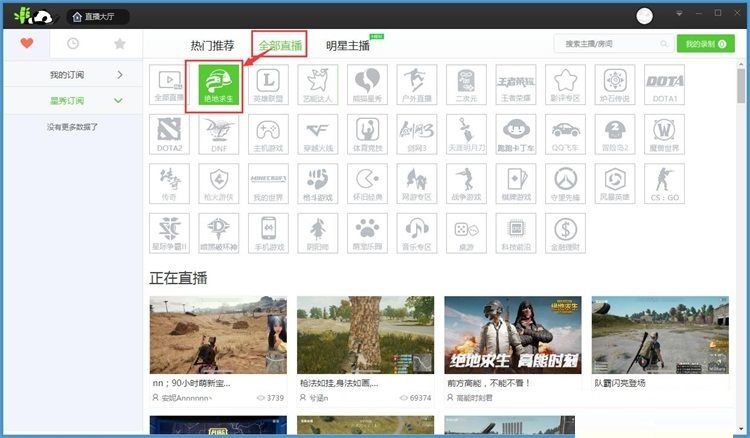Switch to the star sidebar tab
750x438 pixels.
click(x=119, y=44)
